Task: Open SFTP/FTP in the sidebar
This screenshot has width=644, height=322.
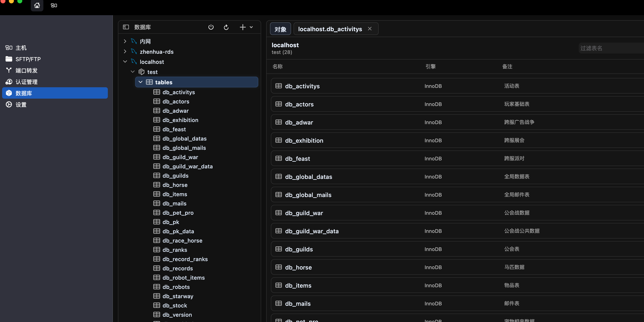Action: 28,59
